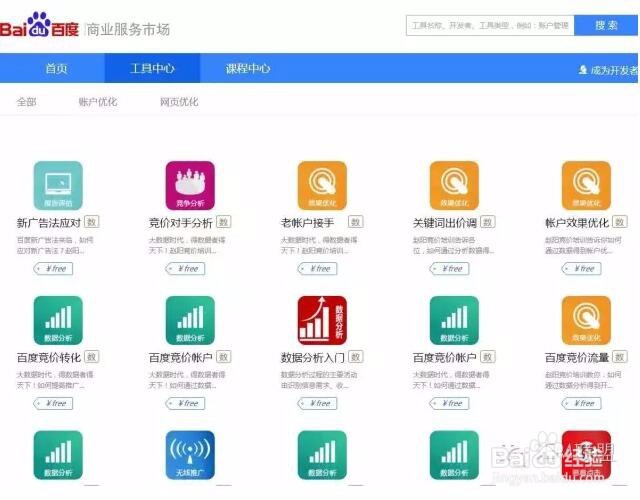This screenshot has width=640, height=500.
Task: Click the 数 badge beside 老帐户接手
Action: tap(356, 222)
